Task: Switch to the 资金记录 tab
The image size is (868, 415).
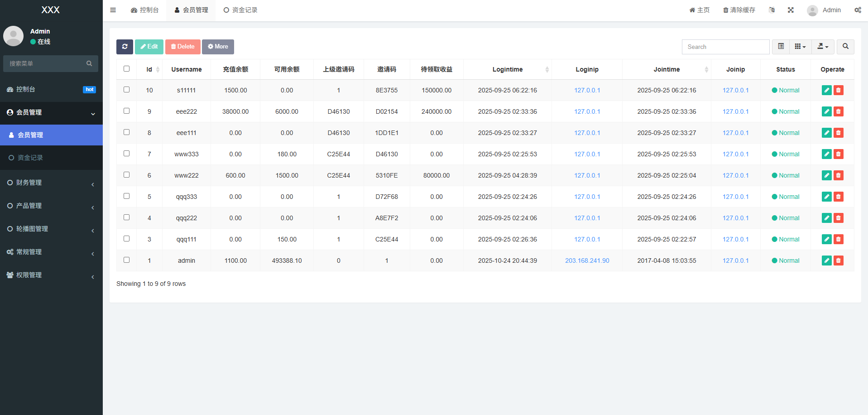Action: pos(240,10)
